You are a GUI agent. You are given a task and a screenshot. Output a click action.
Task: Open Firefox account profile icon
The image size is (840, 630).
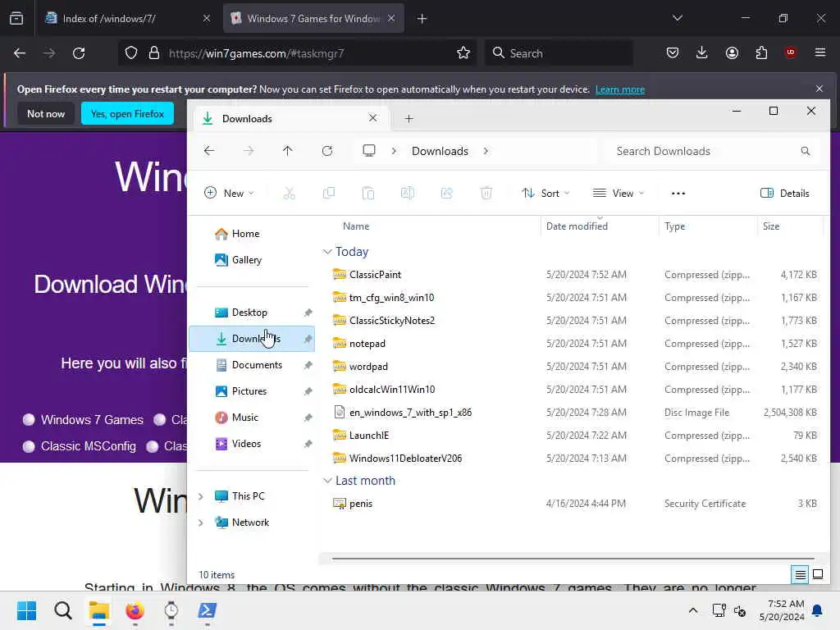pos(732,52)
